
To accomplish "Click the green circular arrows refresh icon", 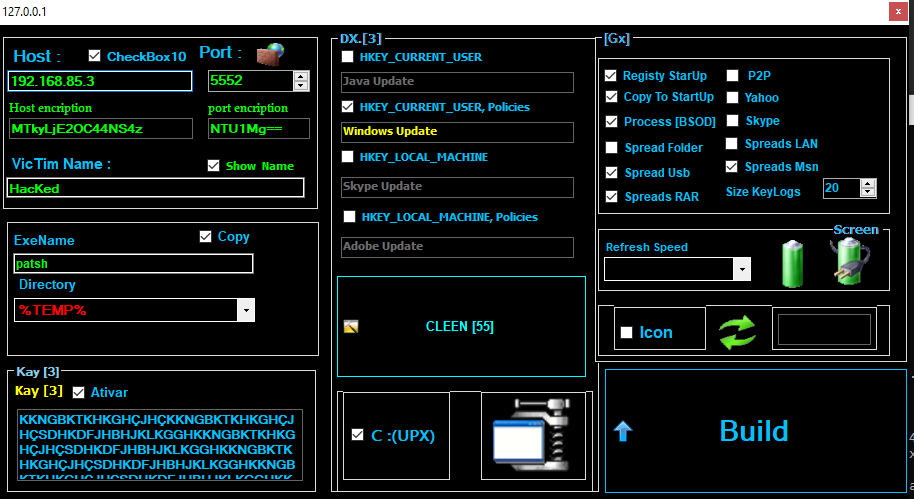I will 738,332.
